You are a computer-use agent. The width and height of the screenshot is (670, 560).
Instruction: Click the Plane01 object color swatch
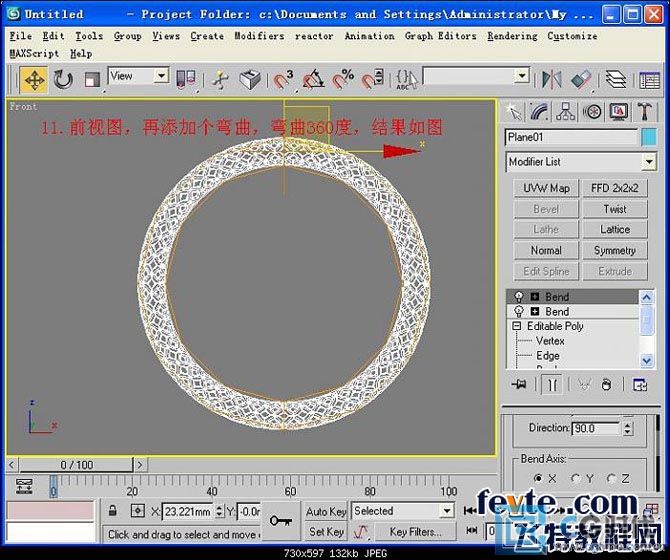[x=649, y=138]
